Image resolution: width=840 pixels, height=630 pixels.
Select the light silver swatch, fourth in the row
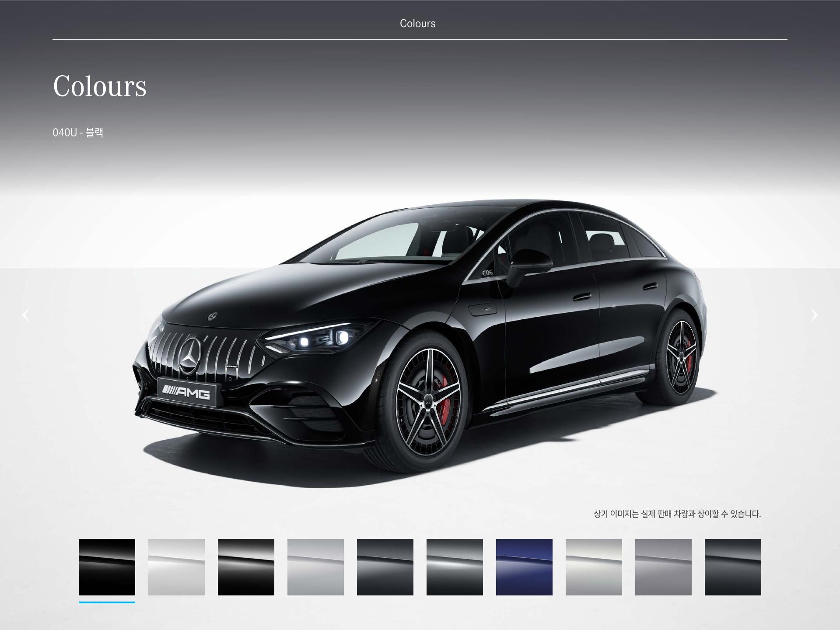coord(315,567)
